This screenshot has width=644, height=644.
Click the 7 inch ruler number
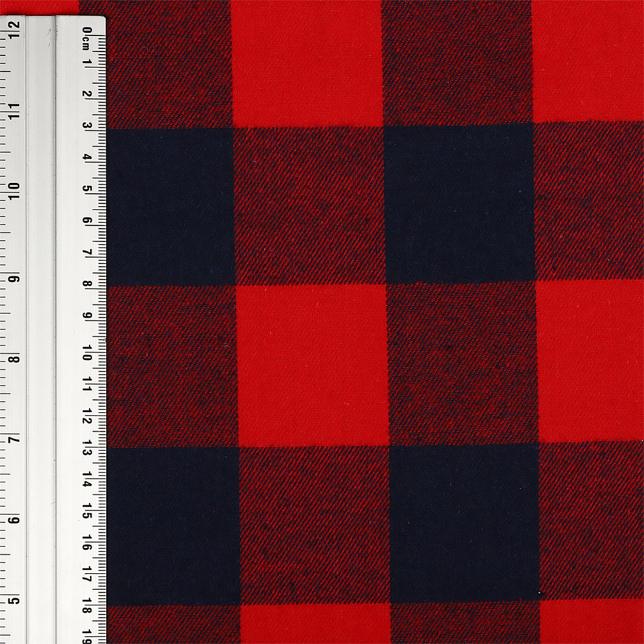pos(14,440)
